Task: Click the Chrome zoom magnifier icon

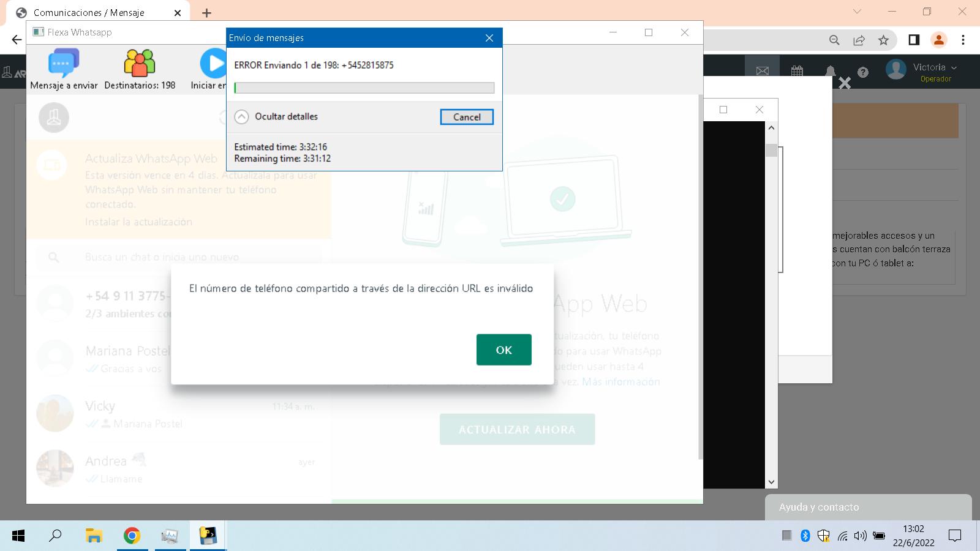Action: 834,40
